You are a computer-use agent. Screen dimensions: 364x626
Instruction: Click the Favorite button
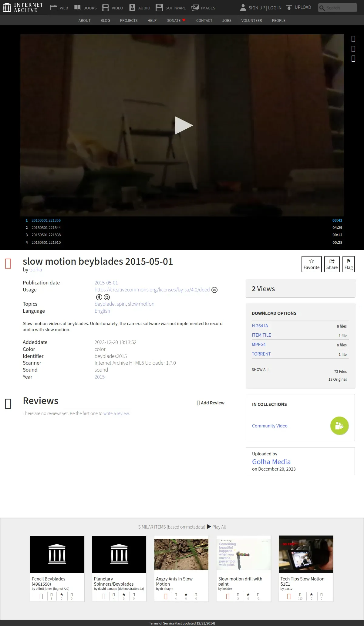pos(312,264)
